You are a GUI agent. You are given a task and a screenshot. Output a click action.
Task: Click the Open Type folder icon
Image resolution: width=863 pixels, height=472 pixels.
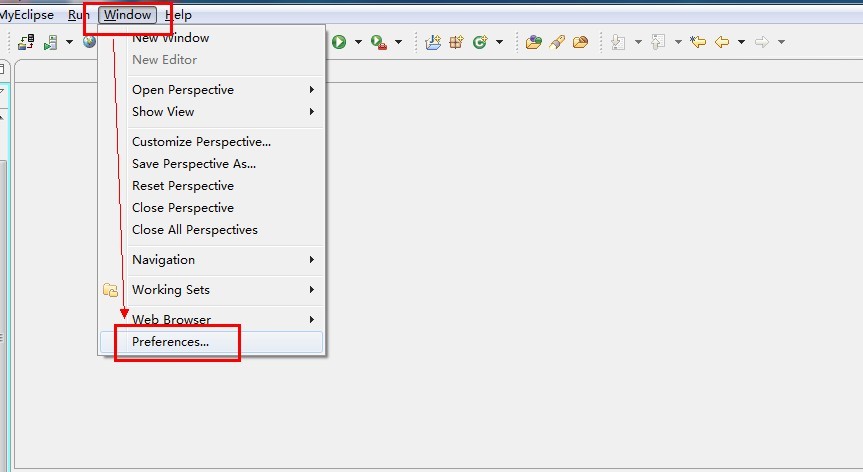click(533, 42)
